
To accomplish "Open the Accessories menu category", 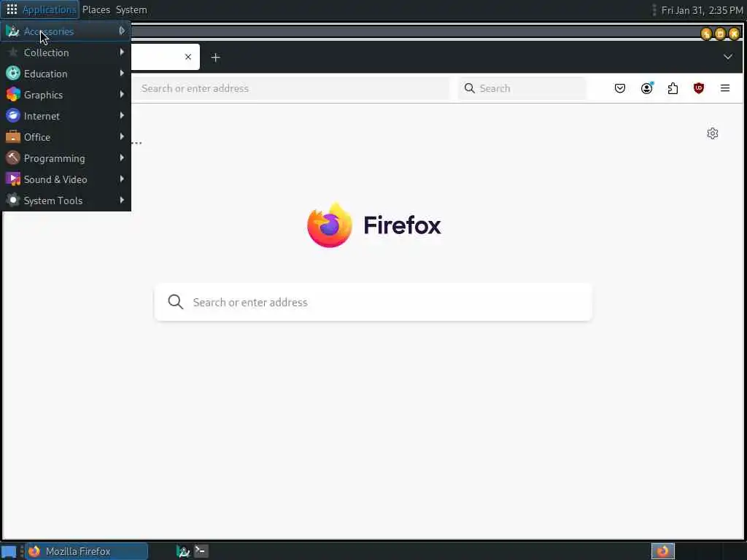I will click(66, 31).
